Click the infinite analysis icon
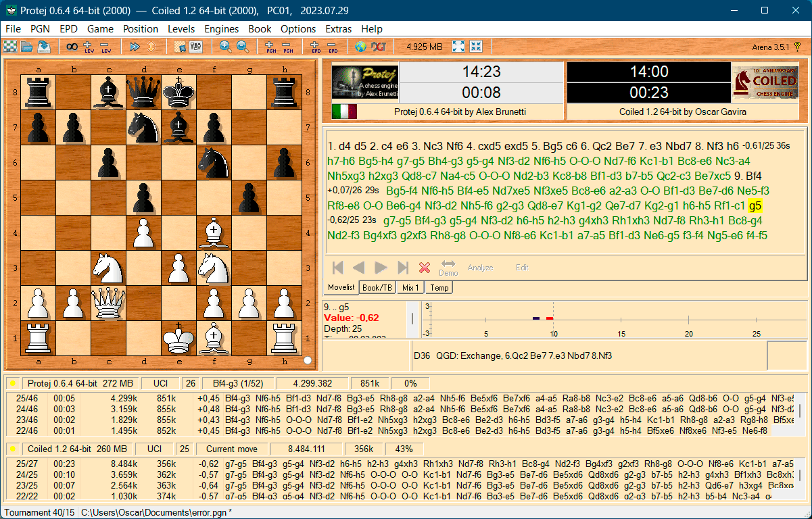This screenshot has height=519, width=812. pos(71,47)
